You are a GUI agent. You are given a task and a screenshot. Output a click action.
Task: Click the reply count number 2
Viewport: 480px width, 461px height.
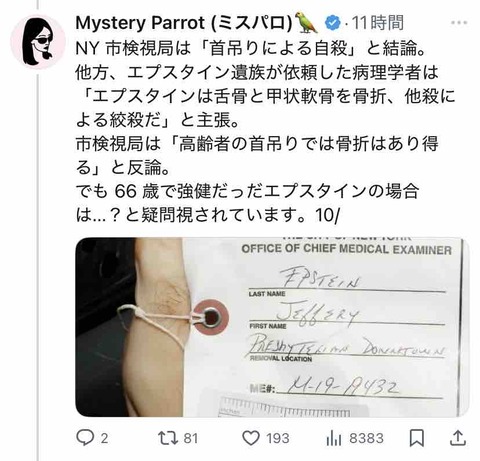click(104, 438)
